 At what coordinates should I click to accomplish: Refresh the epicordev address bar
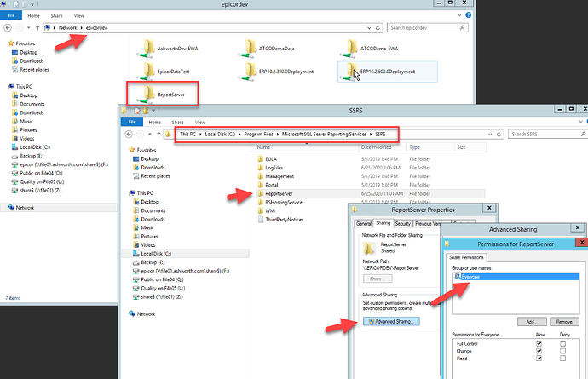tap(378, 28)
